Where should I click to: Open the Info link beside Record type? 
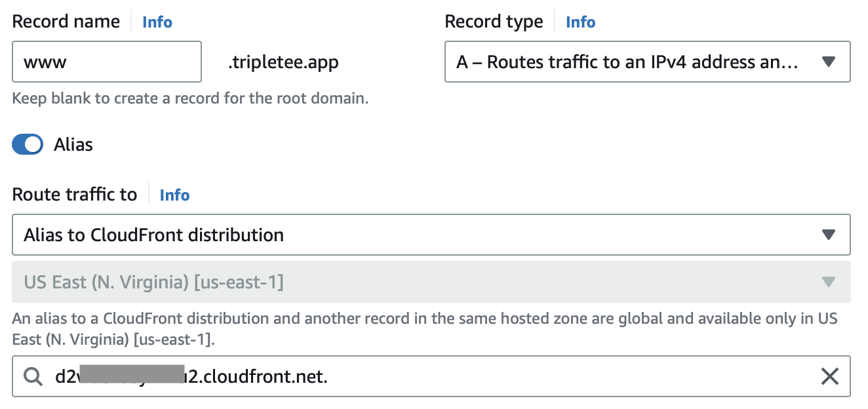(x=581, y=22)
